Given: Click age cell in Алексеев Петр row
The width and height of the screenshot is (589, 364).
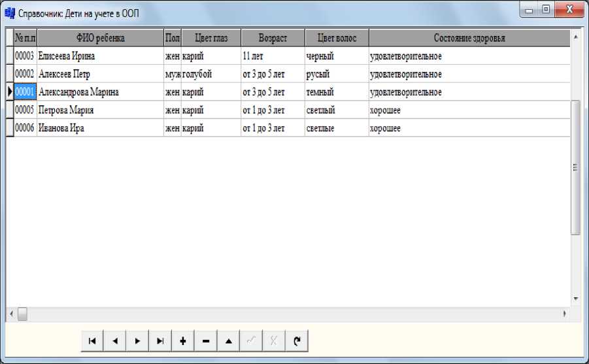Looking at the screenshot, I should [273, 74].
